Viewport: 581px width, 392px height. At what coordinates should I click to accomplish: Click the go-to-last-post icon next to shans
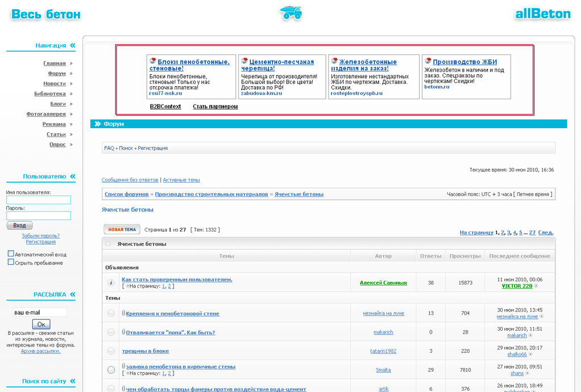tap(528, 373)
